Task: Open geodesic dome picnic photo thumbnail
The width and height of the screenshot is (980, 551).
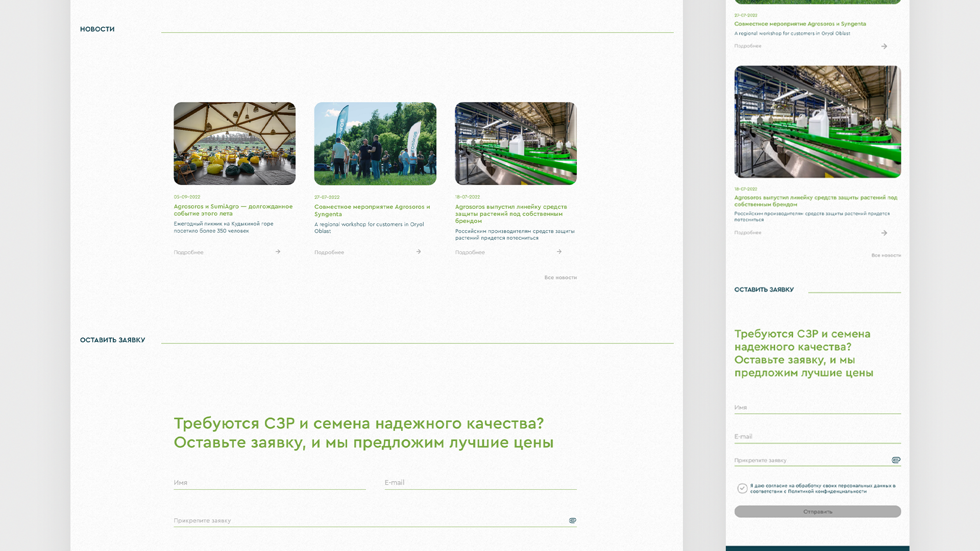Action: [234, 143]
